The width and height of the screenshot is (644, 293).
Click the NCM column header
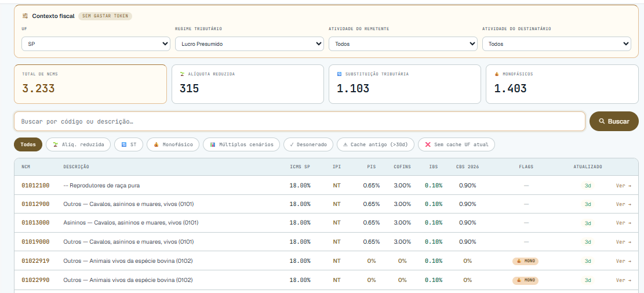tap(26, 167)
